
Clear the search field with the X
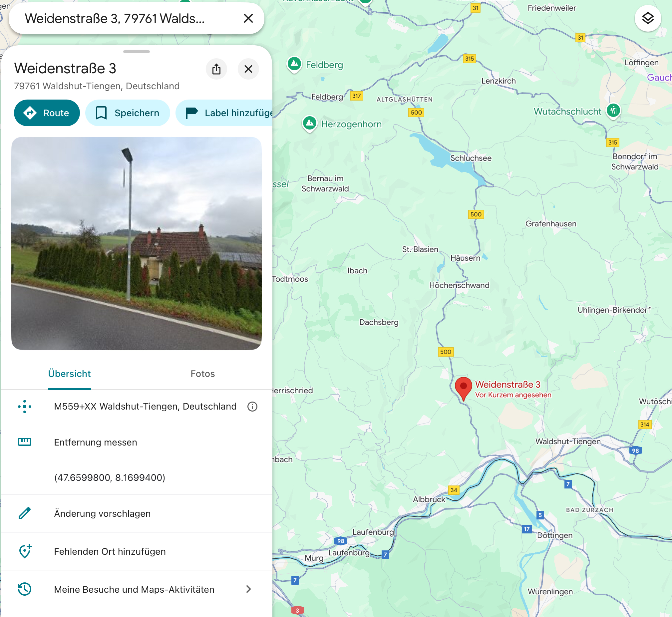[248, 18]
